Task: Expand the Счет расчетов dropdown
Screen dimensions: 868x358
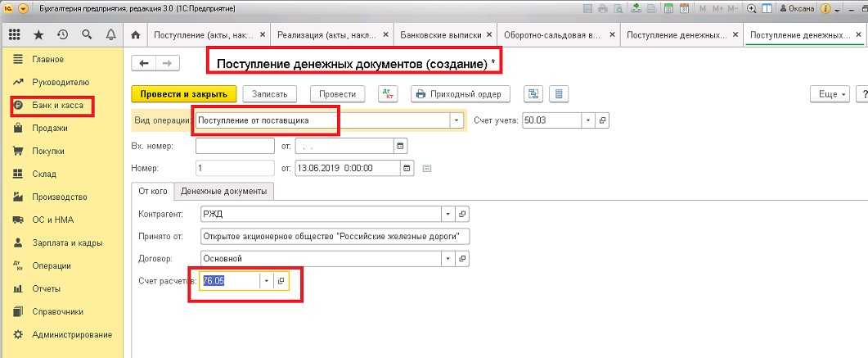Action: click(266, 281)
